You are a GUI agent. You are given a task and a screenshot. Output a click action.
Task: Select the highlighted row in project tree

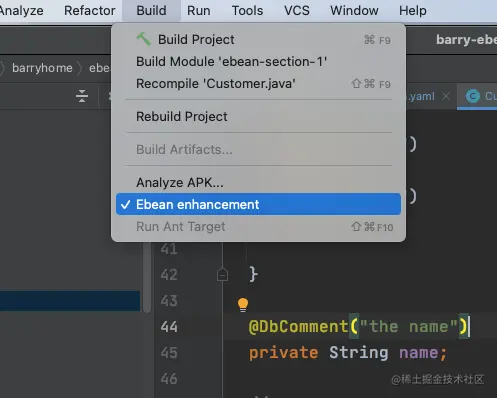[70, 301]
